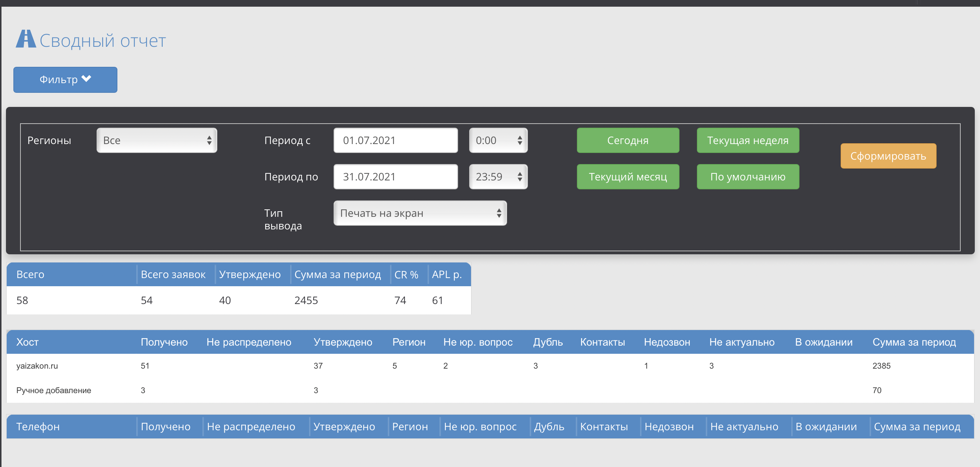This screenshot has height=467, width=980.
Task: Click the Ручное добавление row
Action: (x=53, y=390)
